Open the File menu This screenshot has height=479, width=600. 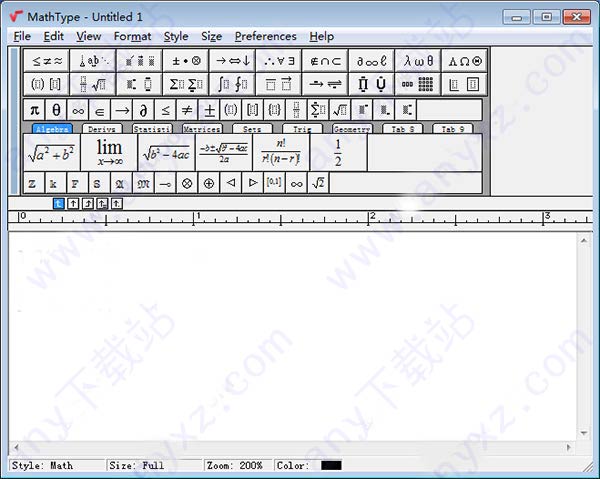coord(22,36)
